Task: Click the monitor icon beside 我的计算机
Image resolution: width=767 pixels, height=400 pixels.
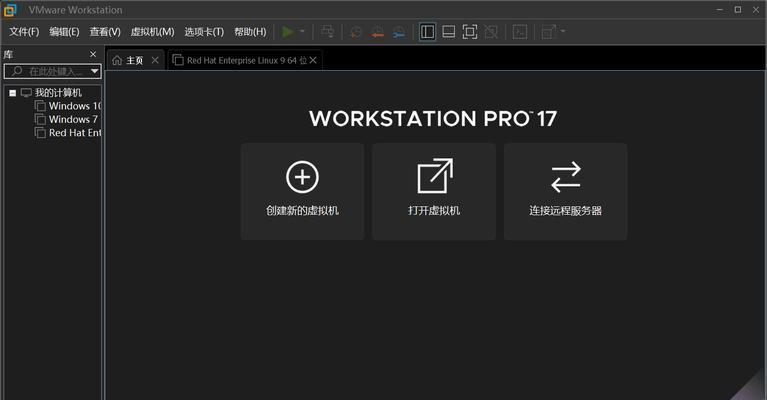Action: point(26,93)
